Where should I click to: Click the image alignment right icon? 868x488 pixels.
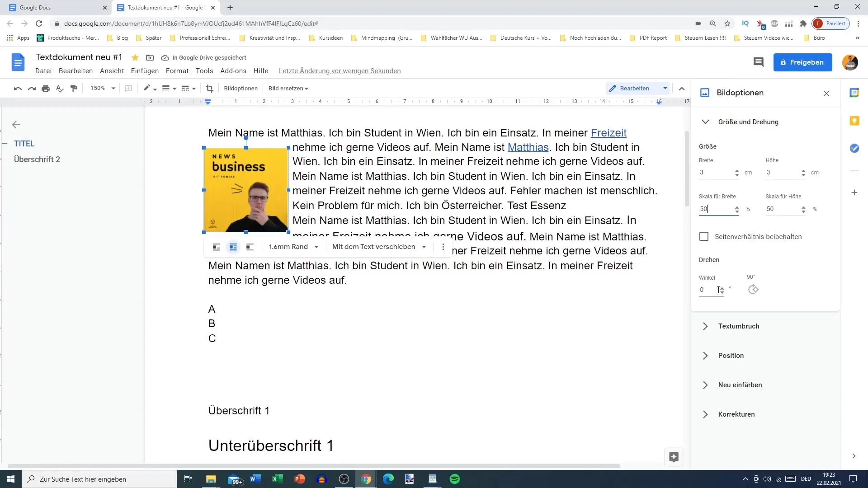click(x=250, y=247)
